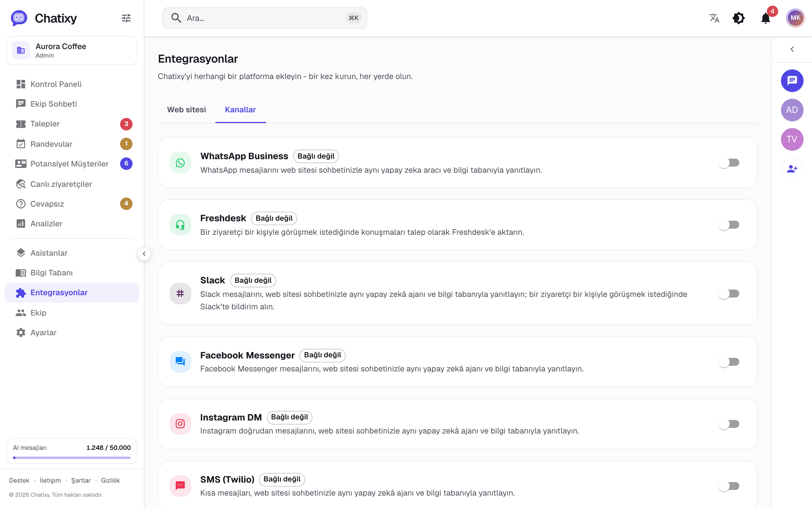Click Talepler badge showing 3
Viewport: 812px width, 508px height.
[126, 124]
